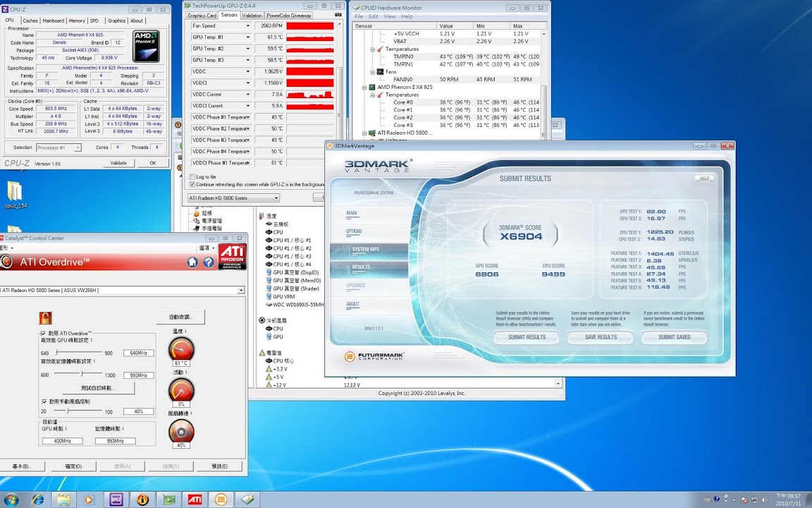This screenshot has height=508, width=812.
Task: Open the View menu in Hardware Monitor
Action: (389, 17)
